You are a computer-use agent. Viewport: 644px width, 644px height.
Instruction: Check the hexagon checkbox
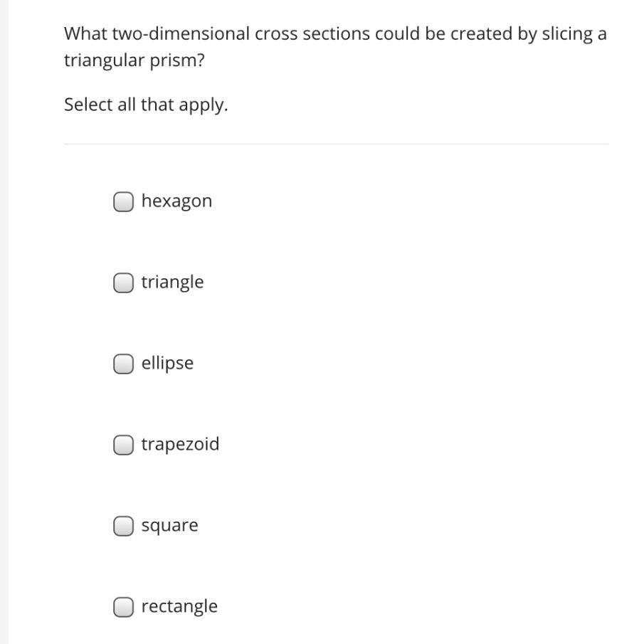123,201
